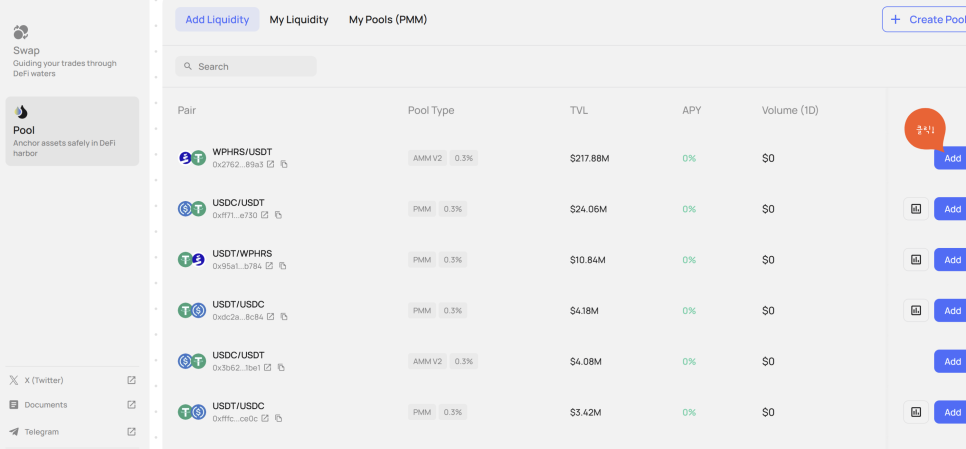Open external link for 0xff71...e730 address
This screenshot has height=449, width=966.
pyautogui.click(x=264, y=215)
